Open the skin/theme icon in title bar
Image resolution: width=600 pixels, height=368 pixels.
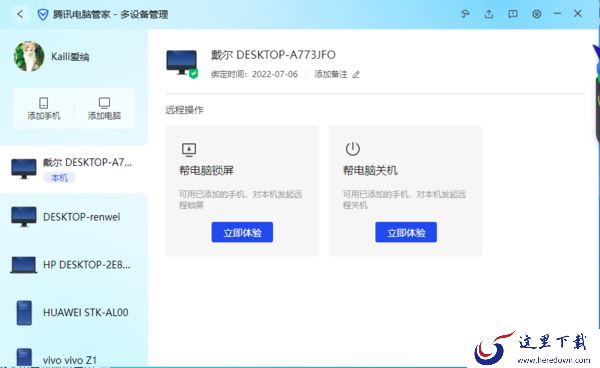click(465, 14)
